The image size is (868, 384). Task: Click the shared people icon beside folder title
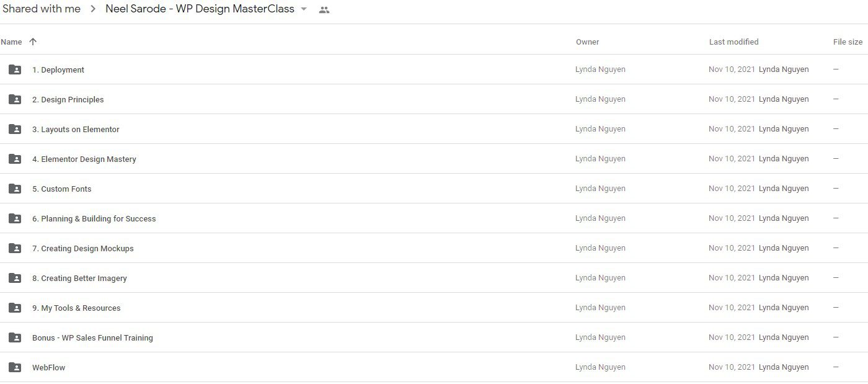[x=324, y=10]
